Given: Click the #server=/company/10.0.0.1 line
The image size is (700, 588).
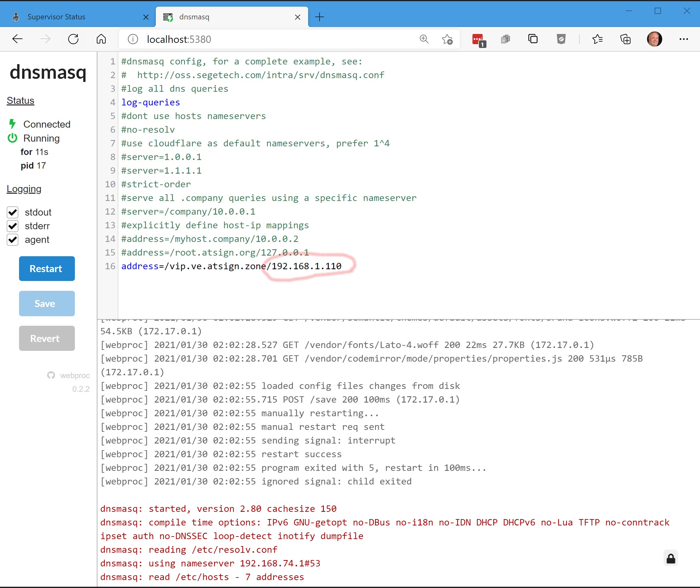Looking at the screenshot, I should pyautogui.click(x=188, y=212).
